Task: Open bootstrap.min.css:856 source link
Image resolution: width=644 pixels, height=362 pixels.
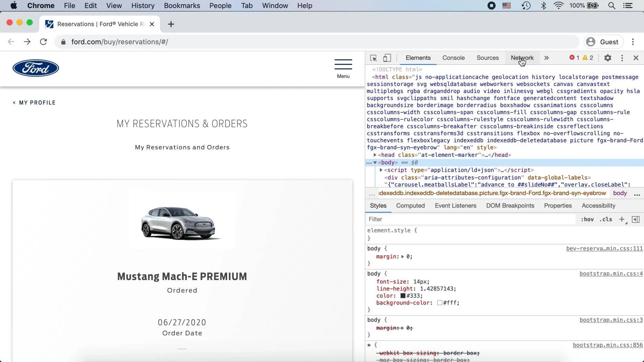Action: click(608, 345)
